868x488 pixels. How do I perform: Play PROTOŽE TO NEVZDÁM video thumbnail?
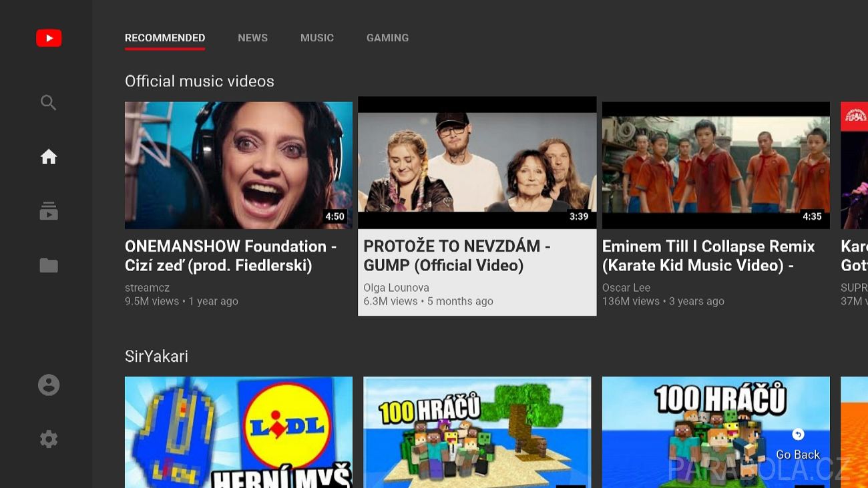point(477,162)
